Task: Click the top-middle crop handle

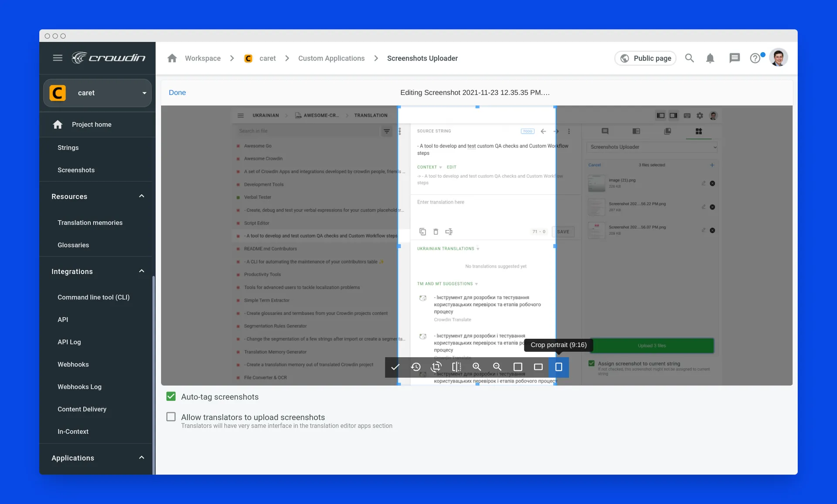Action: (477, 107)
